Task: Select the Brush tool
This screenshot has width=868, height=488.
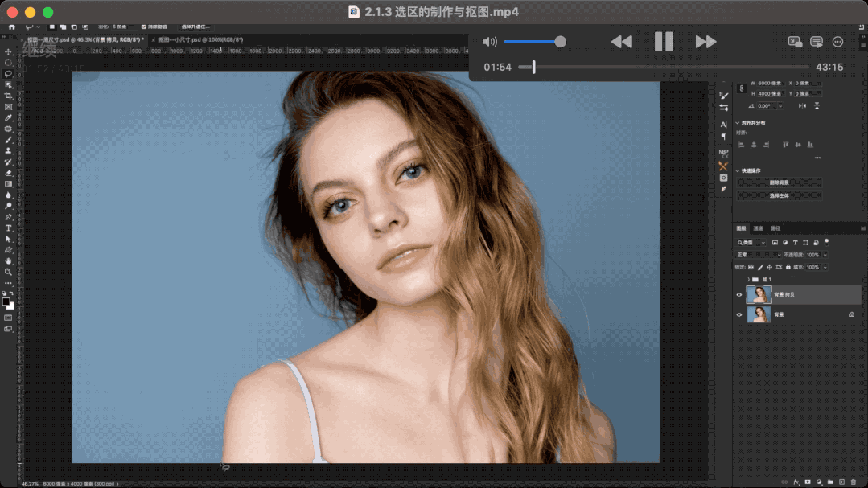Action: 8,140
